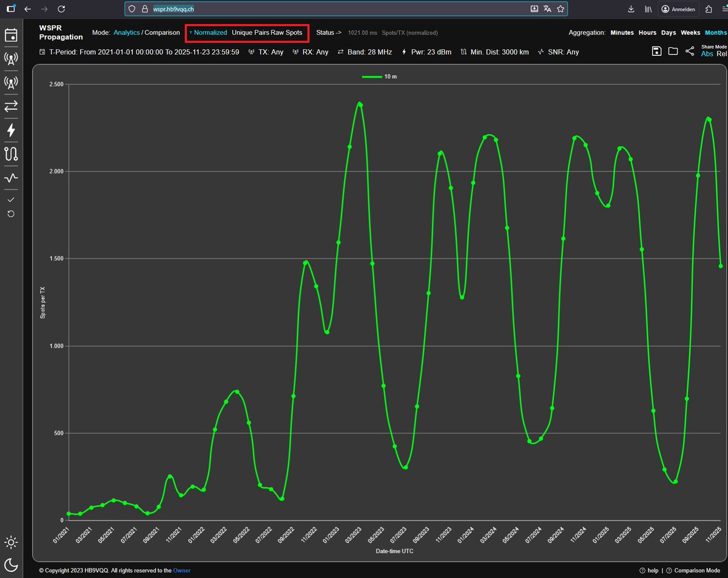Switch to Comparison mode at the top

coord(162,33)
